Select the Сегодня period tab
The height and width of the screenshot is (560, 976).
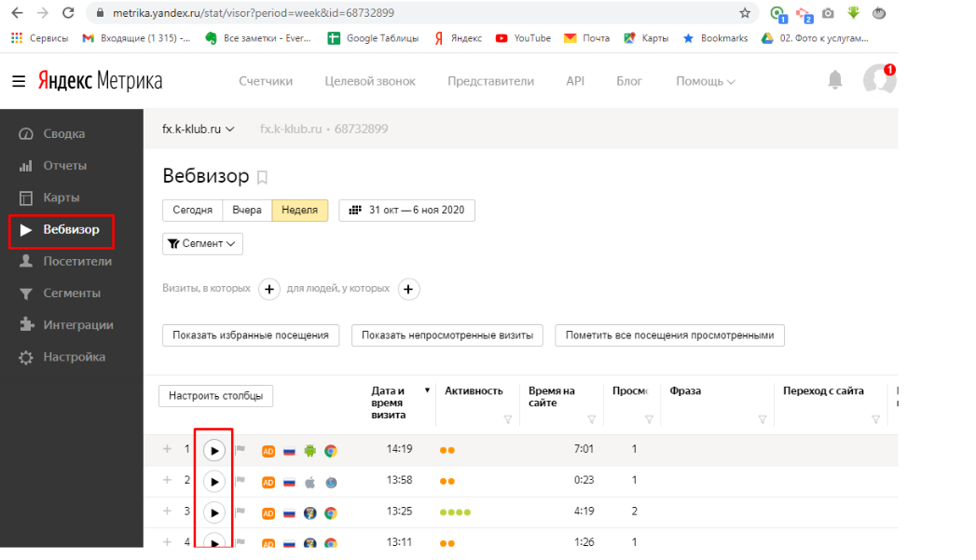coord(192,211)
